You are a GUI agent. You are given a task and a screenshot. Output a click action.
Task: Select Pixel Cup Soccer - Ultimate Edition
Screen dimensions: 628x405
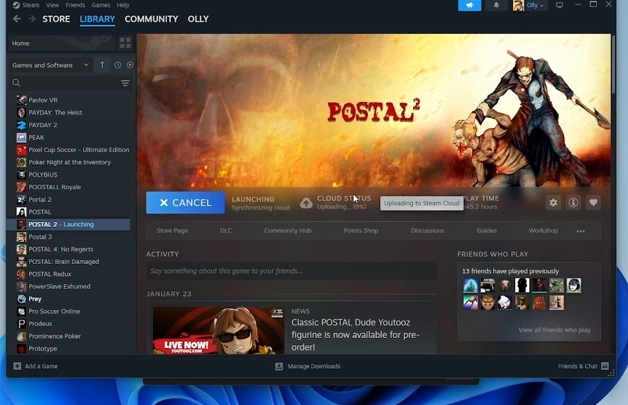point(79,150)
